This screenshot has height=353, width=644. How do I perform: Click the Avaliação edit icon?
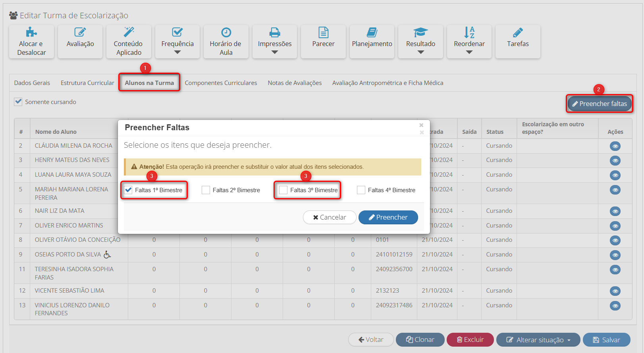(x=80, y=32)
